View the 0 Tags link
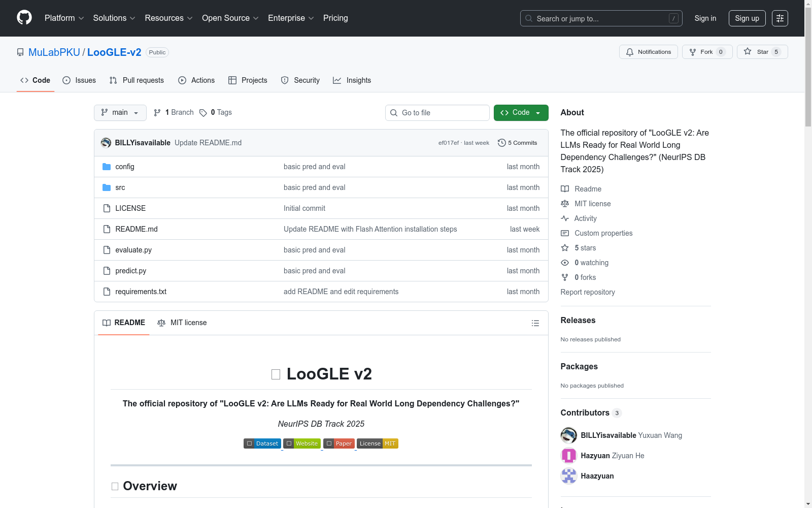The image size is (812, 508). pyautogui.click(x=216, y=112)
